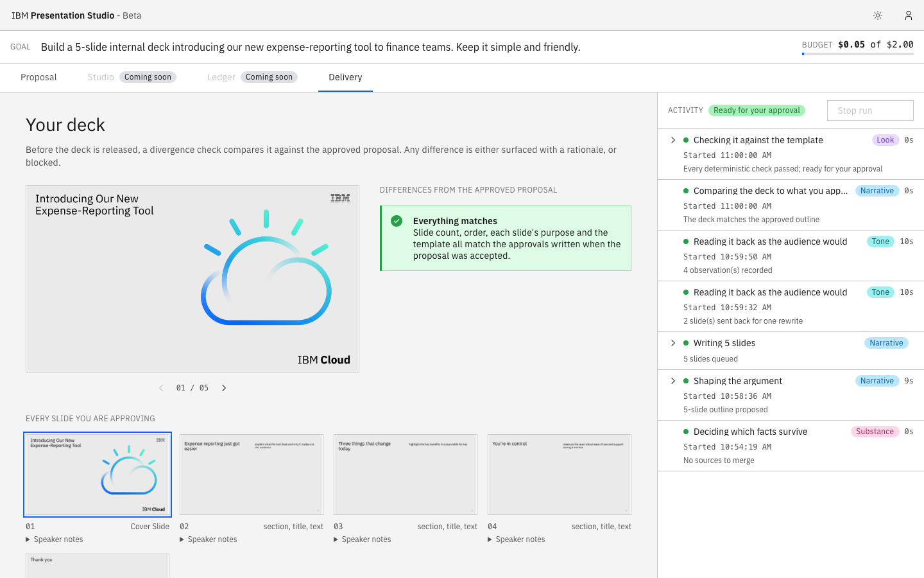Click the ACTIVITY panel label
The image size is (924, 578).
coord(685,110)
